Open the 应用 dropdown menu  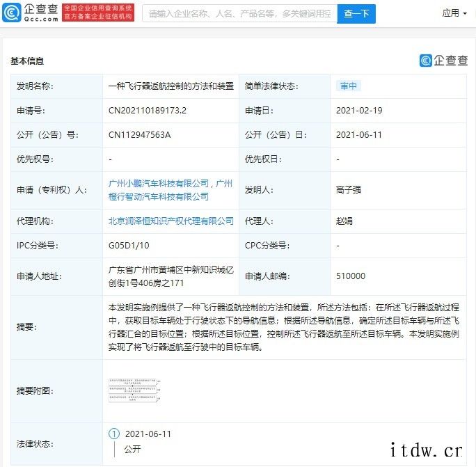point(454,13)
